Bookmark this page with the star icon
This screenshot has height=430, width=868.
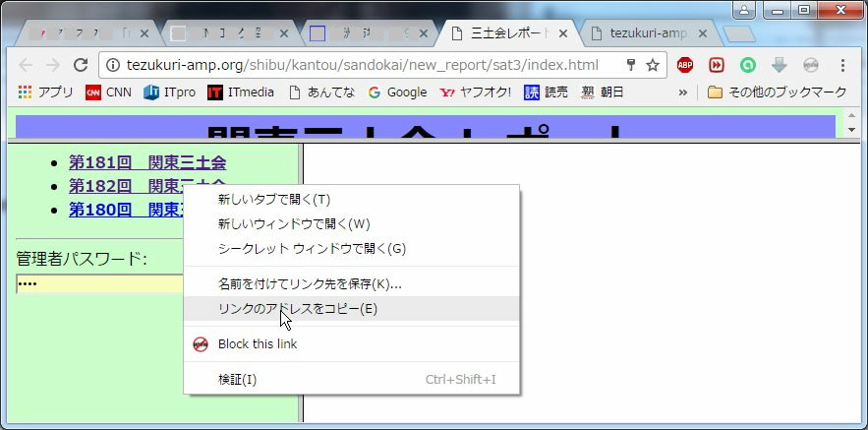click(x=653, y=66)
